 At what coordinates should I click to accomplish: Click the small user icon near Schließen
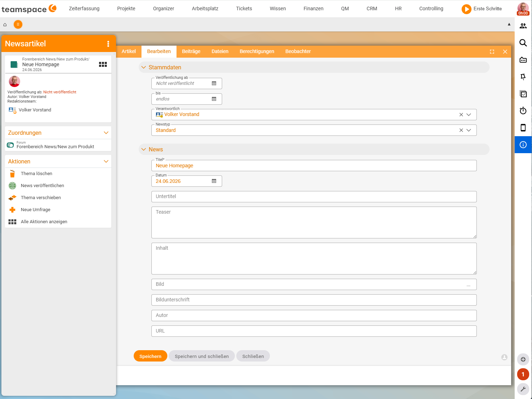click(504, 357)
